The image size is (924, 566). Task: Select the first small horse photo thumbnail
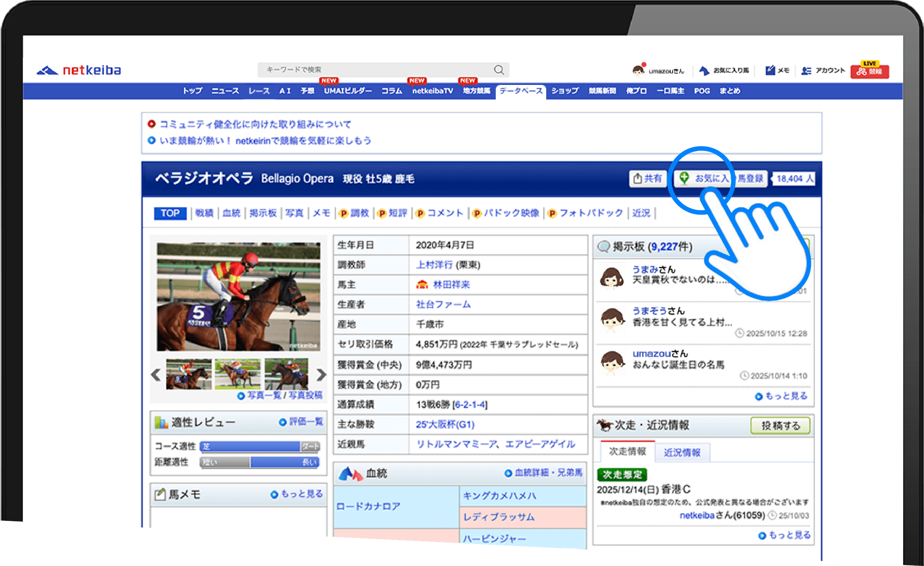point(189,374)
